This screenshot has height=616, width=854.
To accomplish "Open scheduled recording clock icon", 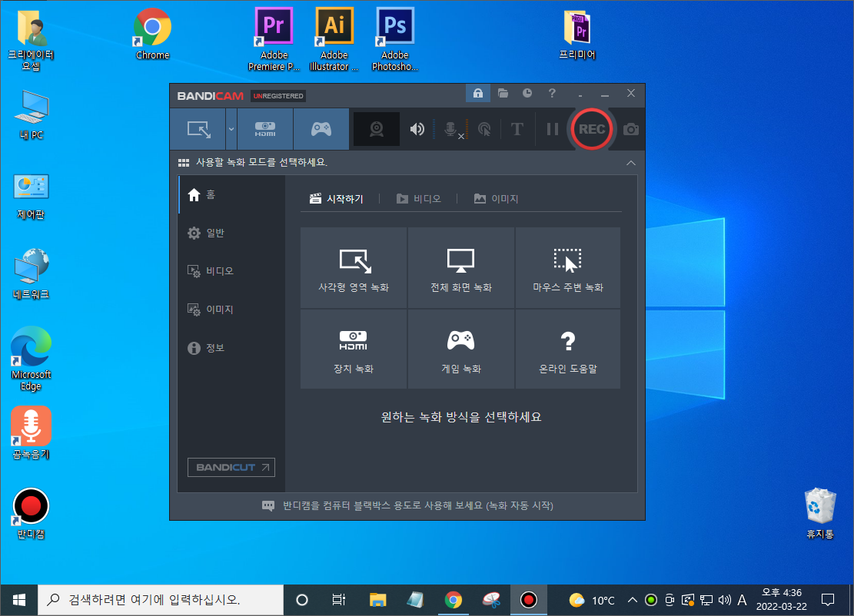I will coord(527,93).
